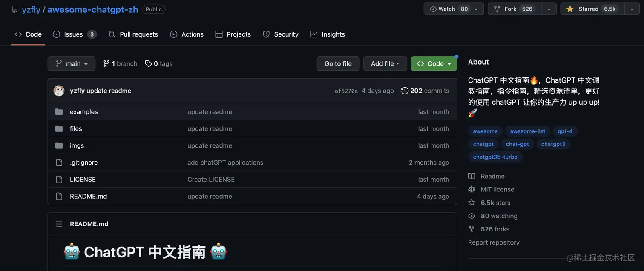Open the 202 commits history

pos(425,91)
